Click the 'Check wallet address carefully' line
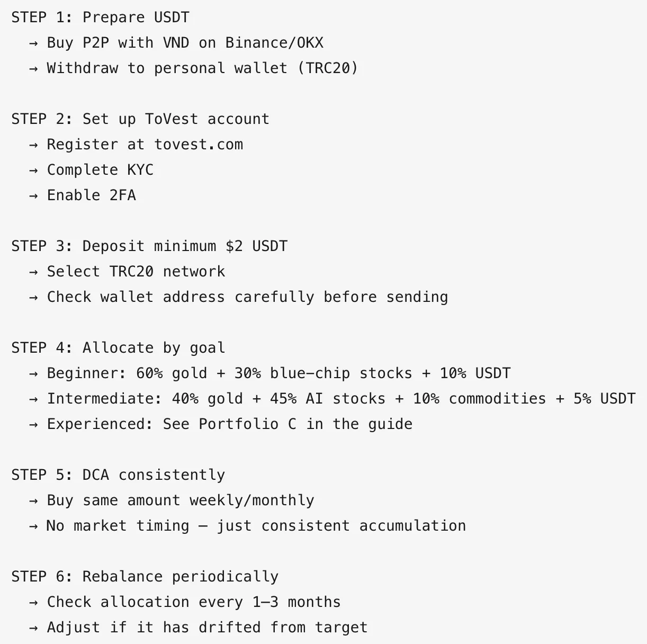The width and height of the screenshot is (647, 644). tap(238, 297)
